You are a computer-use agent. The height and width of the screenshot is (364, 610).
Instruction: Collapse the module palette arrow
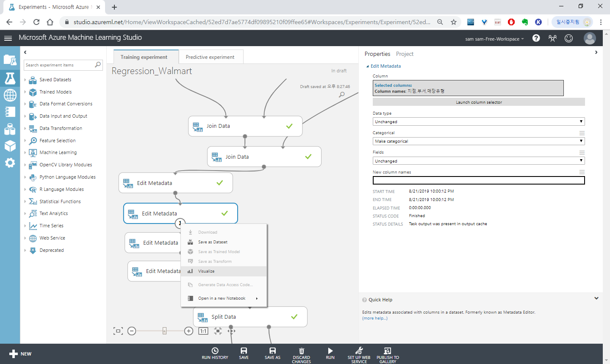click(25, 52)
